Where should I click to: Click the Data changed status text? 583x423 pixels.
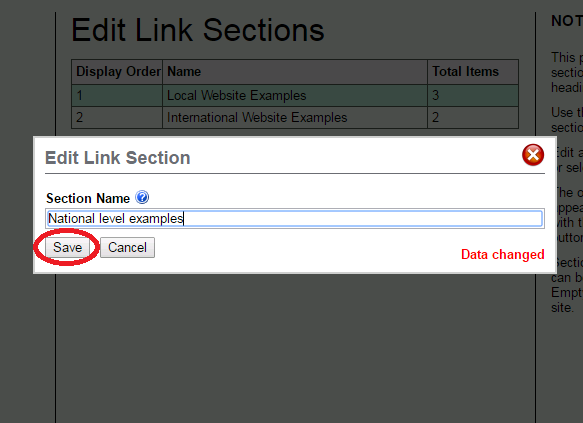pyautogui.click(x=503, y=255)
